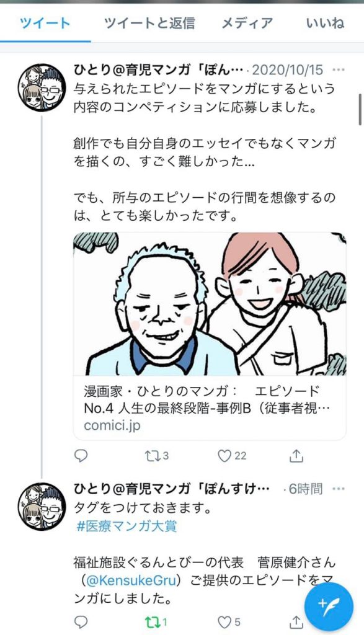364x635 pixels.
Task: Open the #医療マンガ大賞 hashtag
Action: (x=127, y=526)
